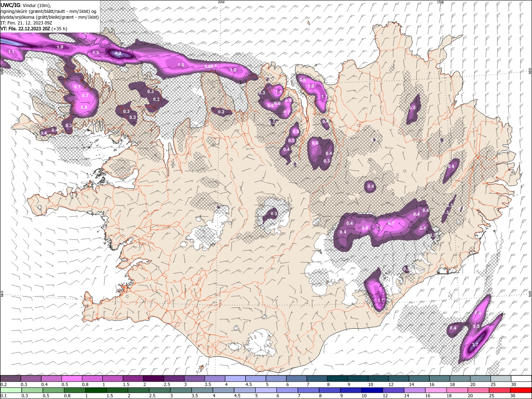The image size is (532, 399).
Task: Click the 0.2 label in the snow legend
Action: click(3, 384)
